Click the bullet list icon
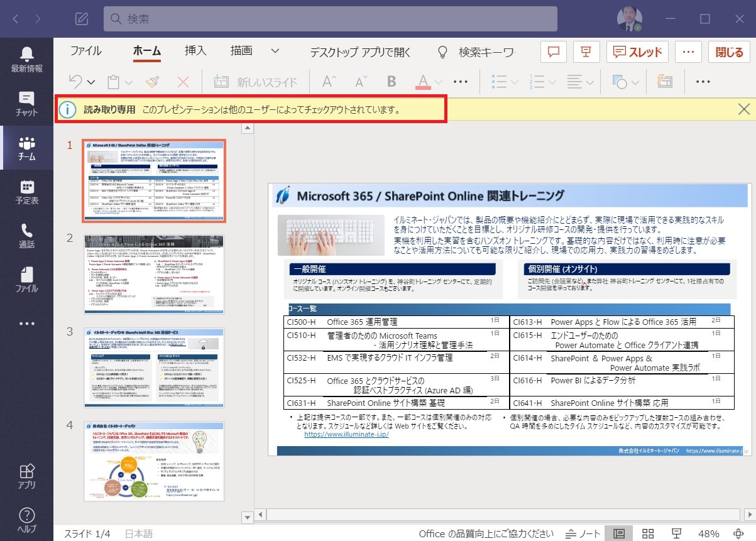Screen dimensions: 756x541 [499, 82]
